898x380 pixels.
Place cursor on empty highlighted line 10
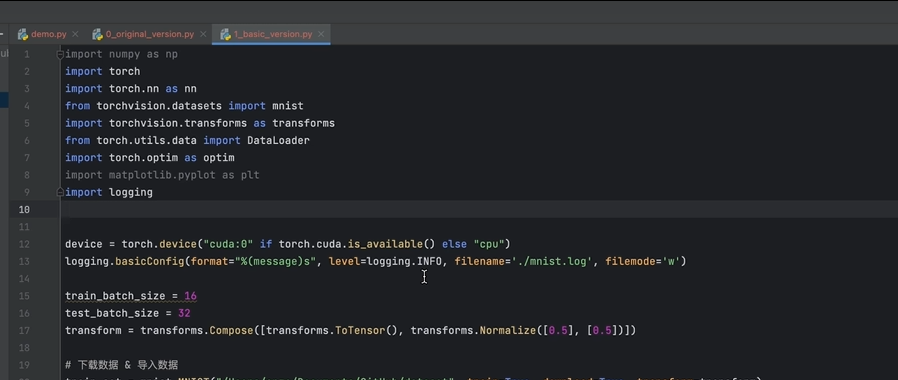479,209
